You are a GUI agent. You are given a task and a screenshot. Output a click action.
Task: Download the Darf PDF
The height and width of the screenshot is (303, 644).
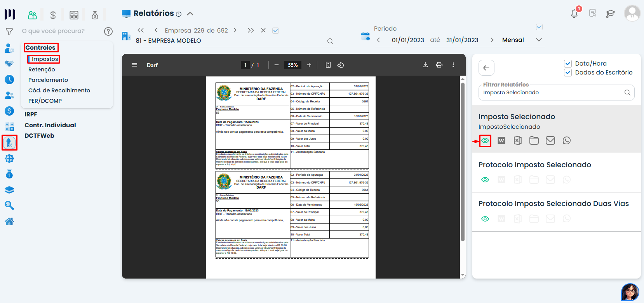pyautogui.click(x=425, y=65)
